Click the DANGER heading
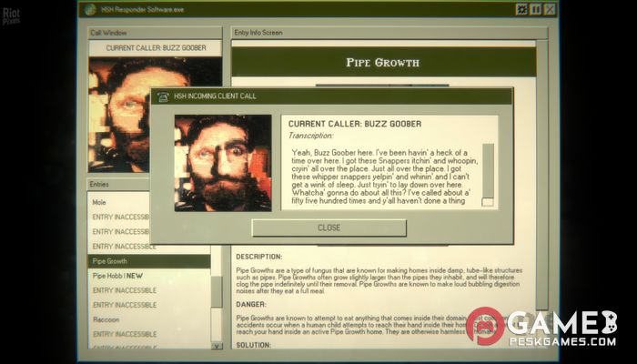Screen dimensions: 637x364 click(x=251, y=304)
